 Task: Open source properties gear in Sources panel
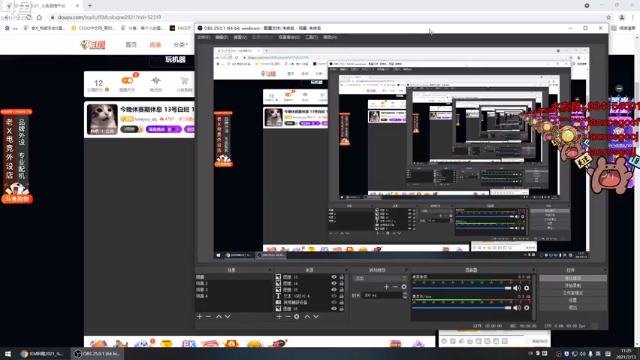297,316
